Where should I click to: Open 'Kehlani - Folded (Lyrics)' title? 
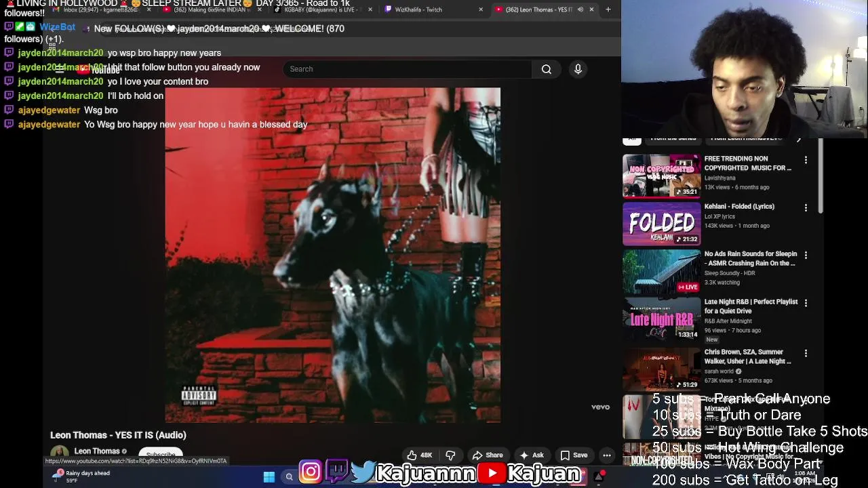click(x=739, y=207)
